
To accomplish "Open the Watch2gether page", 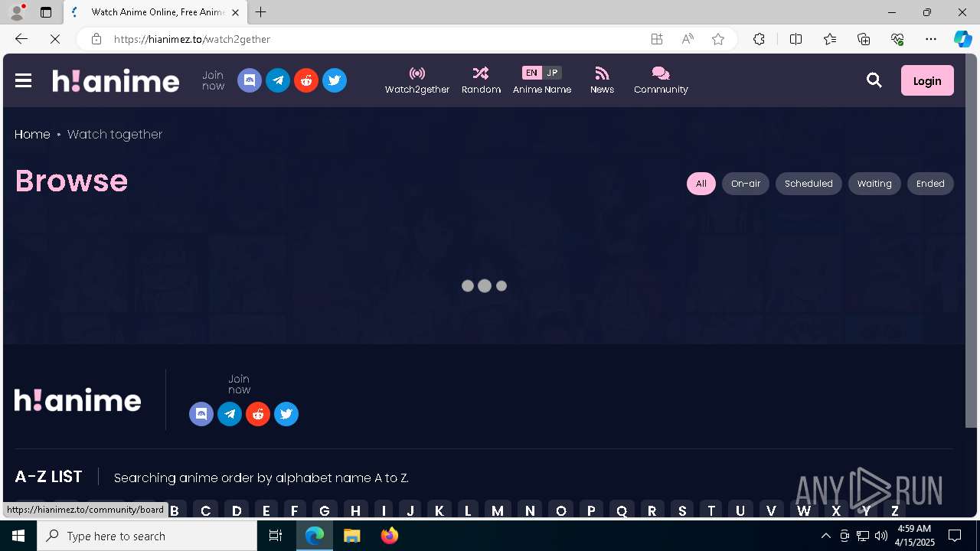I will [417, 80].
